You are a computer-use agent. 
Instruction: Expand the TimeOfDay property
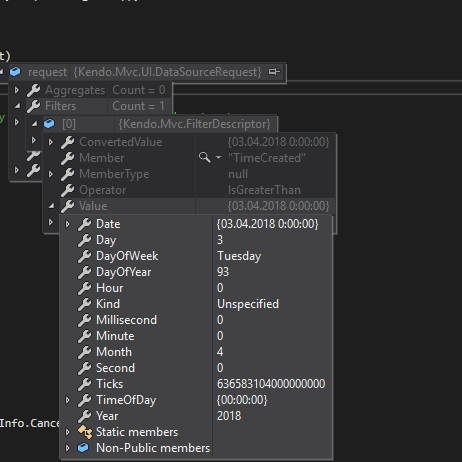pyautogui.click(x=68, y=400)
